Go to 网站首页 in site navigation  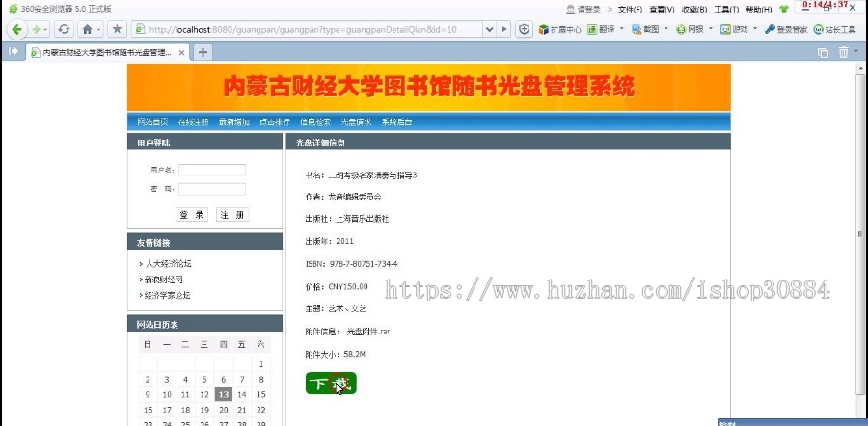[152, 122]
